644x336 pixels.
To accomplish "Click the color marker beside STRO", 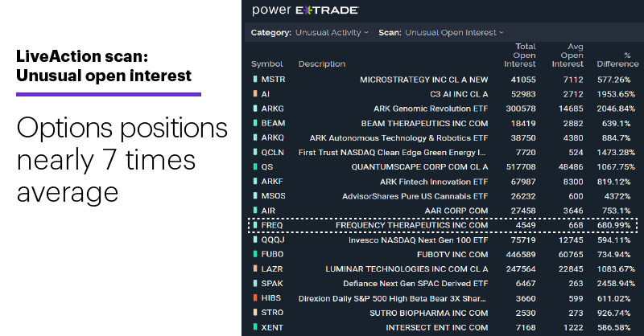I will tap(255, 312).
